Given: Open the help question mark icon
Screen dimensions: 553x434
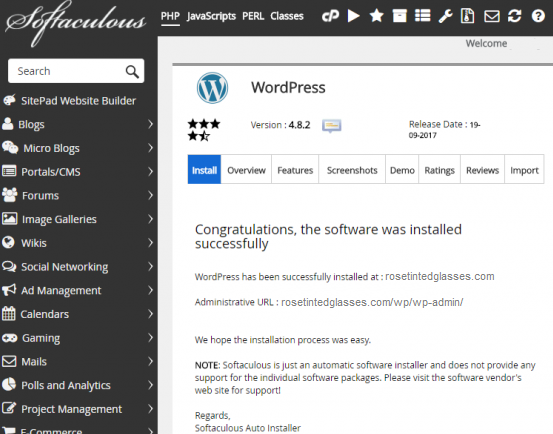Looking at the screenshot, I should (x=538, y=16).
